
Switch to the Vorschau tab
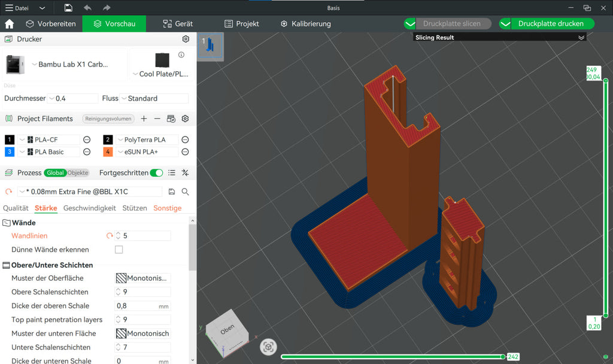pyautogui.click(x=114, y=24)
